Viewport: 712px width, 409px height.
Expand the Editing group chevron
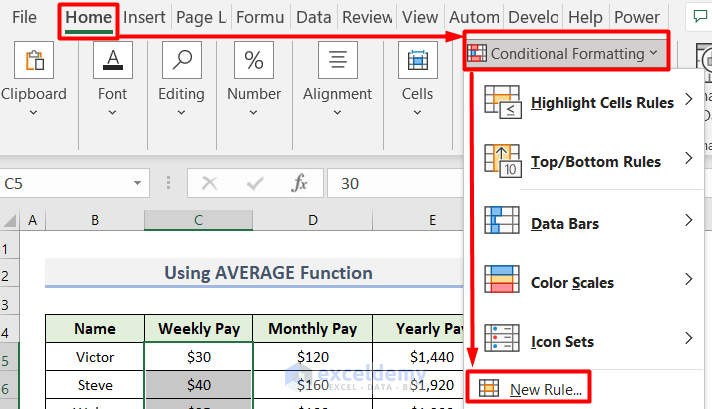pyautogui.click(x=181, y=113)
